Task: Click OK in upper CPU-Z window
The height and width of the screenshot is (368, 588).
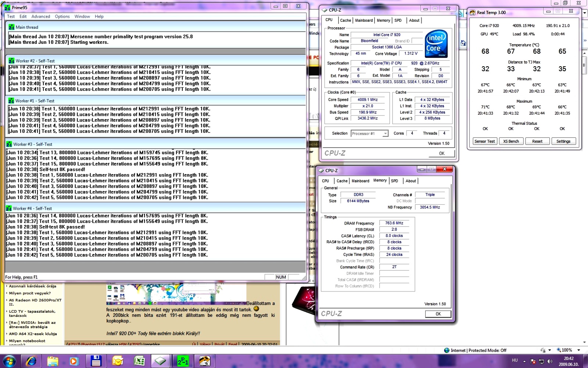Action: [442, 153]
